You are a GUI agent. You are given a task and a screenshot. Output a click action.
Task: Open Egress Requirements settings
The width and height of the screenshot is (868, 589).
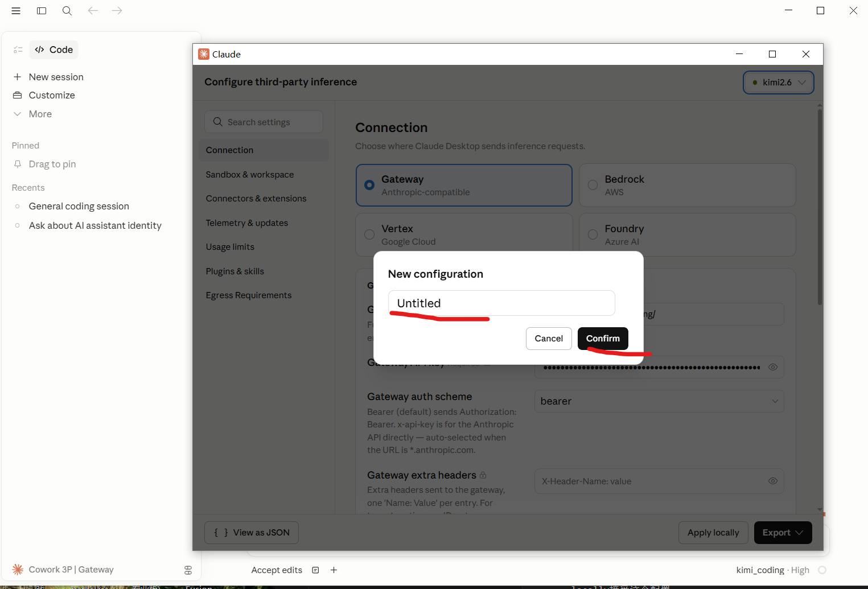point(249,295)
